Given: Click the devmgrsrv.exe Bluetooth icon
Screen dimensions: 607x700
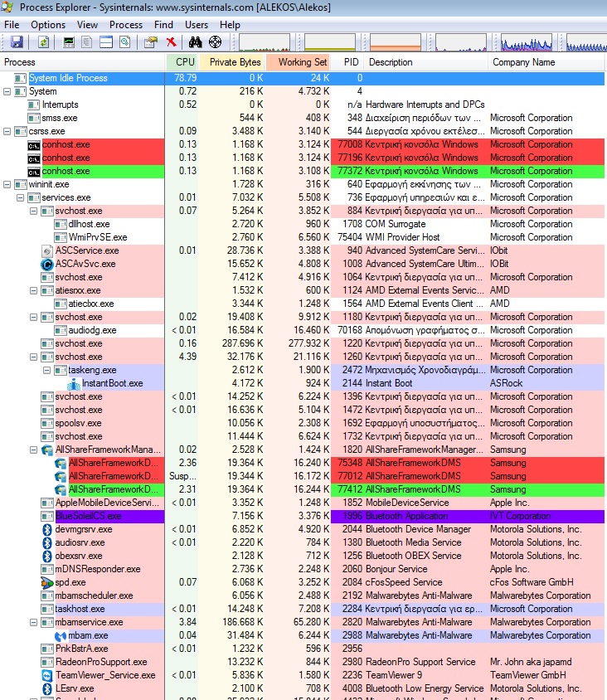Looking at the screenshot, I should tap(47, 529).
